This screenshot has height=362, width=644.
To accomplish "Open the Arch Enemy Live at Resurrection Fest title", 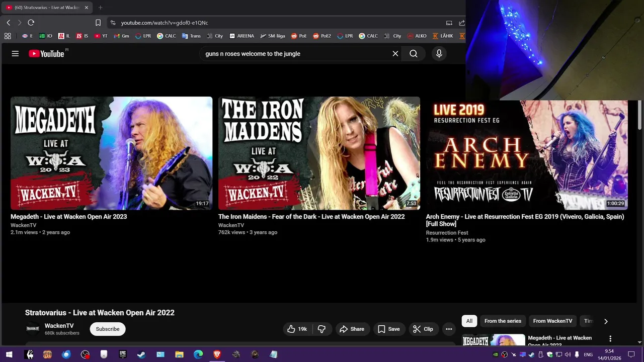I will pos(525,220).
